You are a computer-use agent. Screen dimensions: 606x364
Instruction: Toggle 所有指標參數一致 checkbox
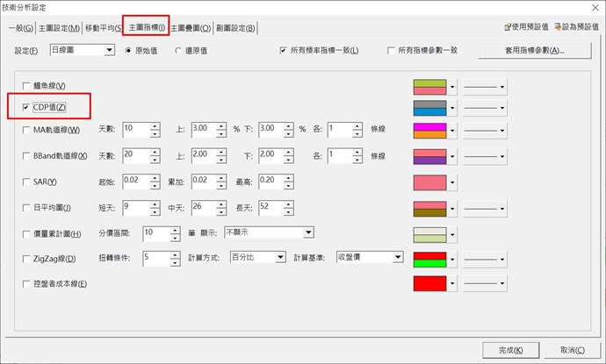point(392,51)
